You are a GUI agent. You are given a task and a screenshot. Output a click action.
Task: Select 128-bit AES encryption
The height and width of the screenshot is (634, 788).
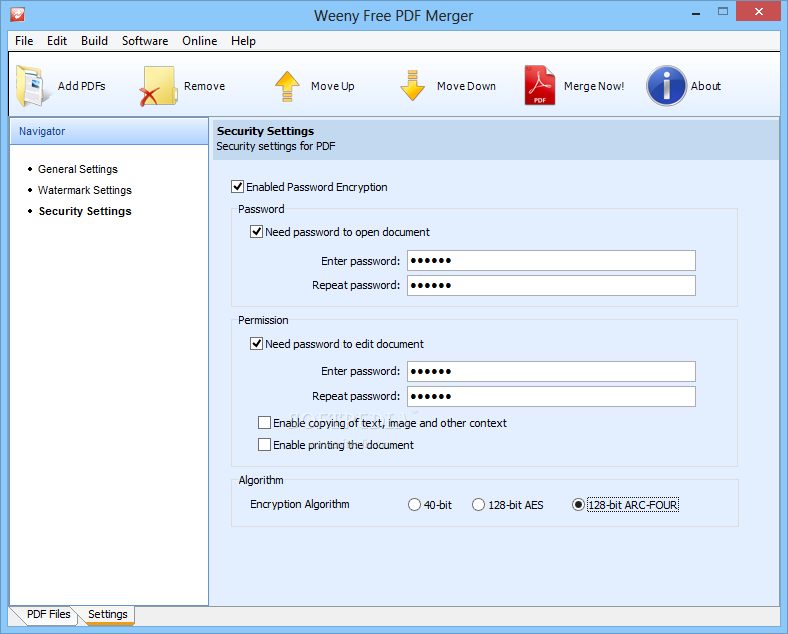478,504
